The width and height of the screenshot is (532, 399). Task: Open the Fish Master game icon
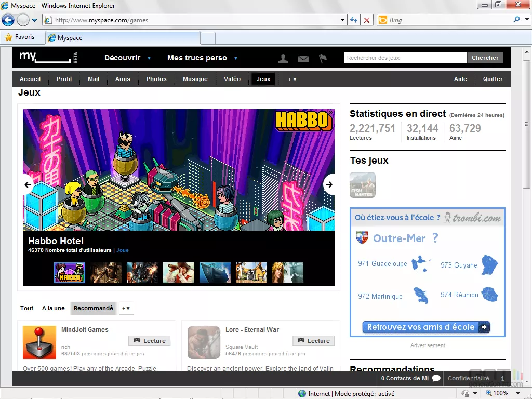pos(363,185)
